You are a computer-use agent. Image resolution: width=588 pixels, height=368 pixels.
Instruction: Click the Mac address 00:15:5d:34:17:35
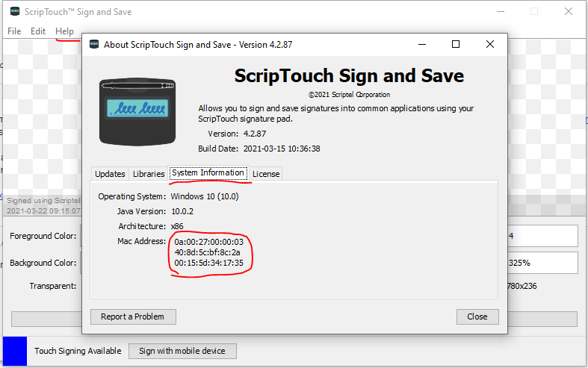pyautogui.click(x=209, y=263)
